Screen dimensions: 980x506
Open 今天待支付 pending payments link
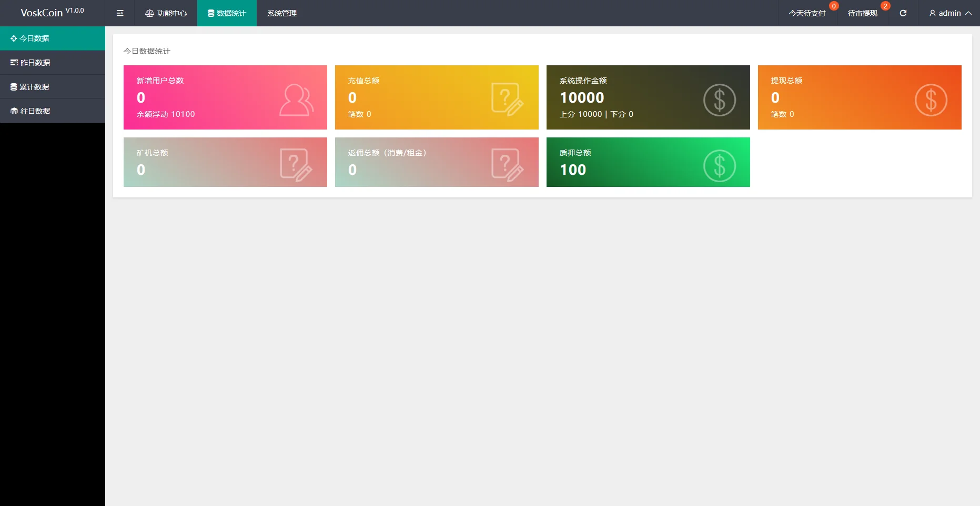click(807, 13)
